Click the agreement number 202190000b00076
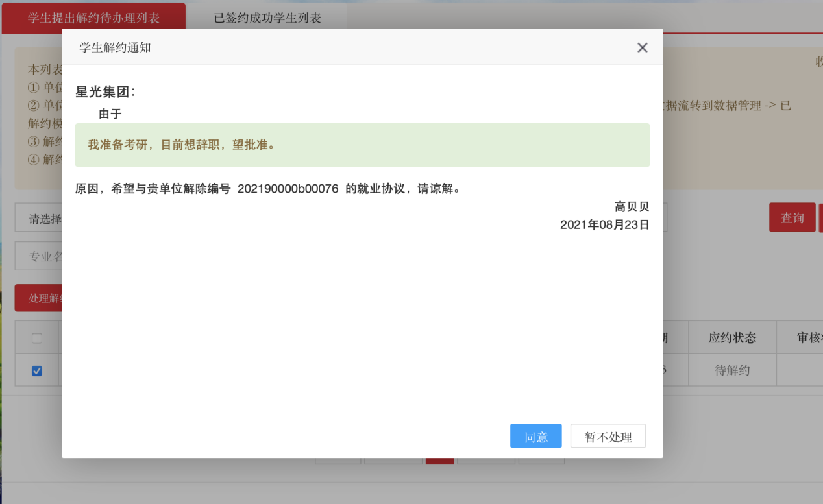Viewport: 823px width, 504px height. (x=288, y=189)
